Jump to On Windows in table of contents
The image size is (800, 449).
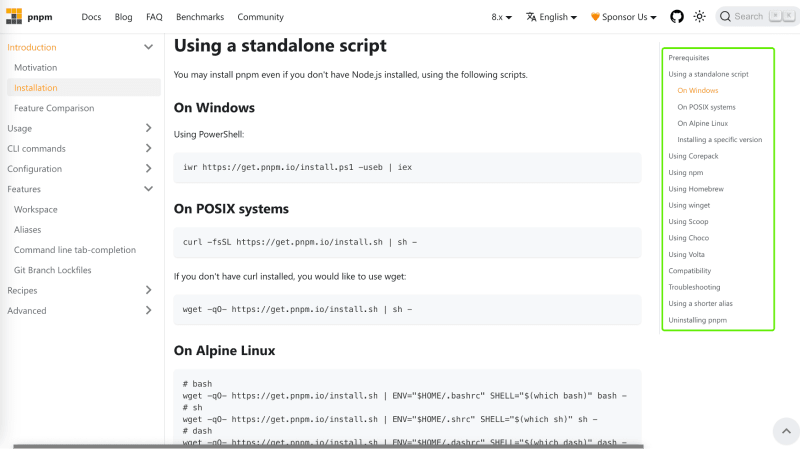pyautogui.click(x=697, y=90)
